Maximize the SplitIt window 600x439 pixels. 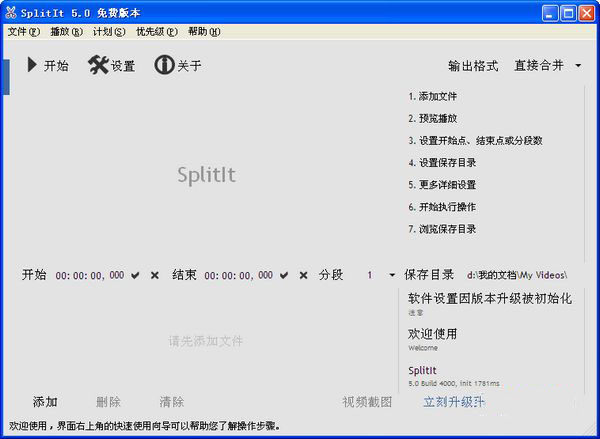tap(568, 13)
